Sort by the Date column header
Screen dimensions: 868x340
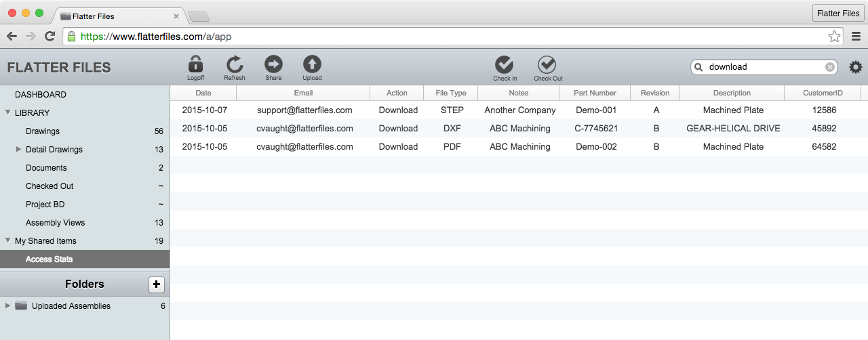203,93
